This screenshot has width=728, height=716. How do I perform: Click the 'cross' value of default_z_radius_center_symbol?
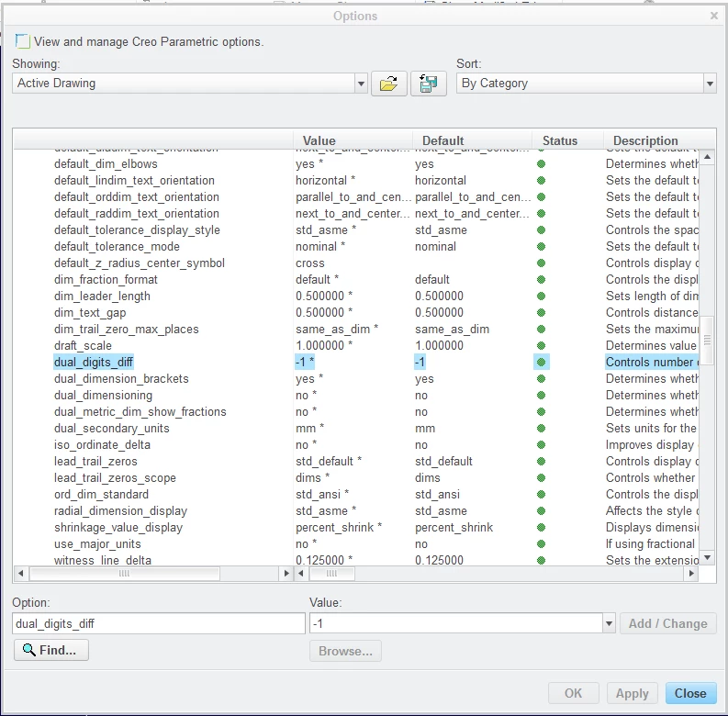pos(309,263)
